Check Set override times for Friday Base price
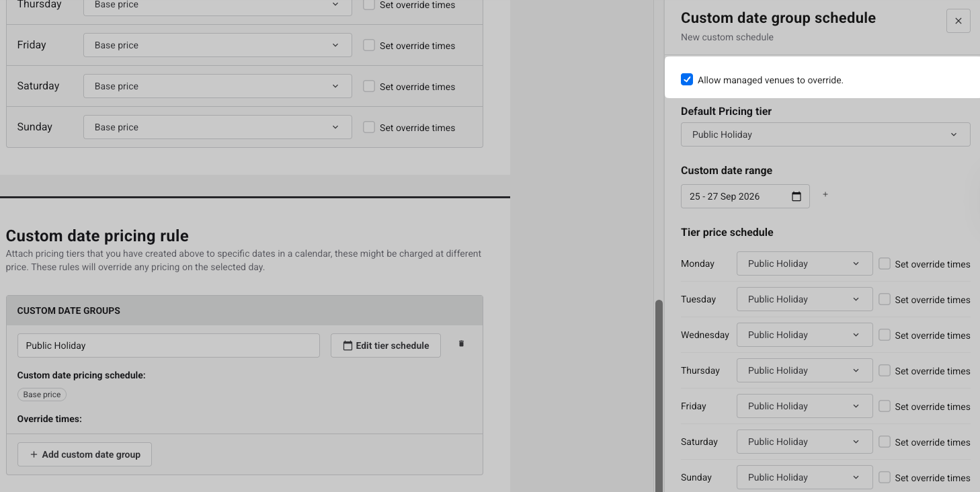The width and height of the screenshot is (980, 492). click(x=369, y=45)
